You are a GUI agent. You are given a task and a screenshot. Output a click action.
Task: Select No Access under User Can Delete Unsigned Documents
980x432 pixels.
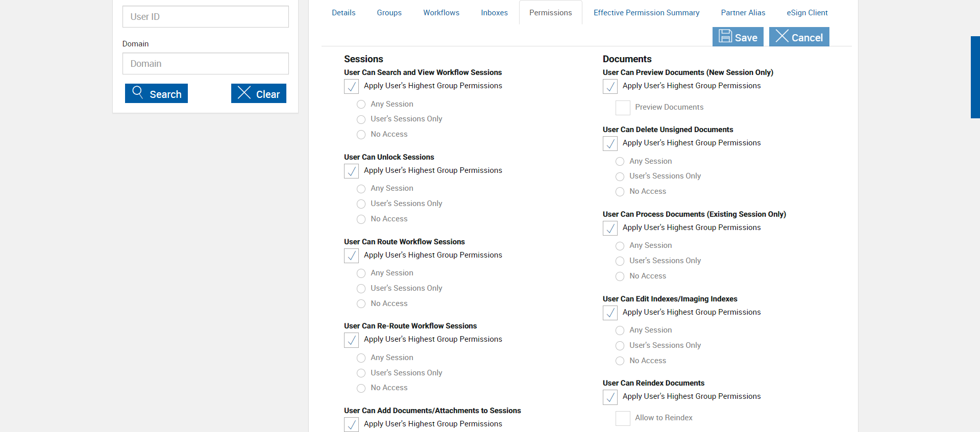(x=620, y=192)
